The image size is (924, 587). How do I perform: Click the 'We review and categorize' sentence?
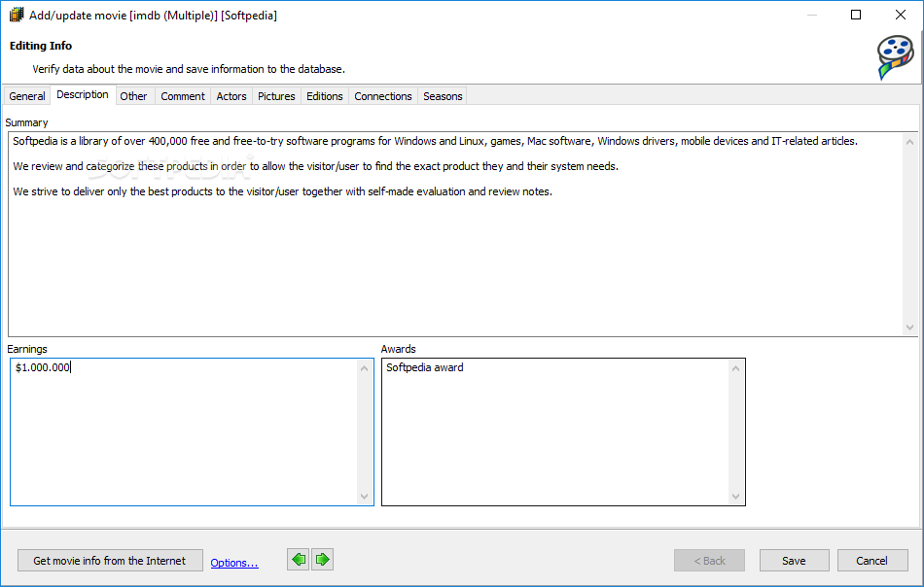[316, 166]
